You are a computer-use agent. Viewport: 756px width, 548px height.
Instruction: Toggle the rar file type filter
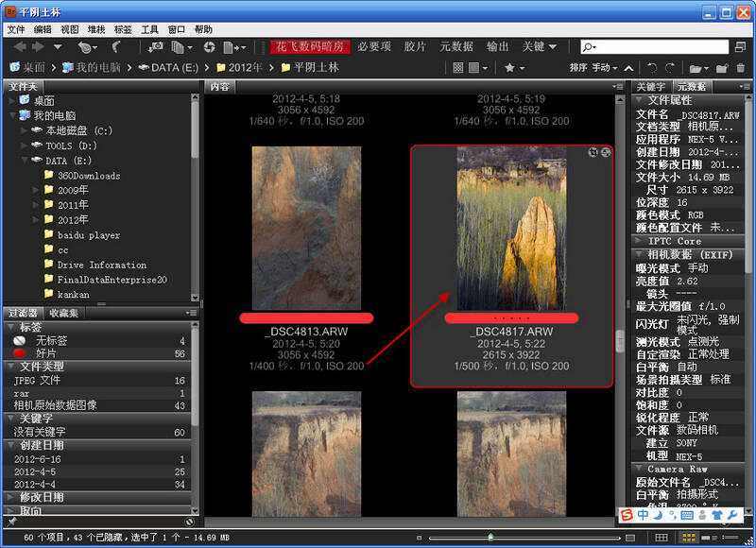coord(100,393)
